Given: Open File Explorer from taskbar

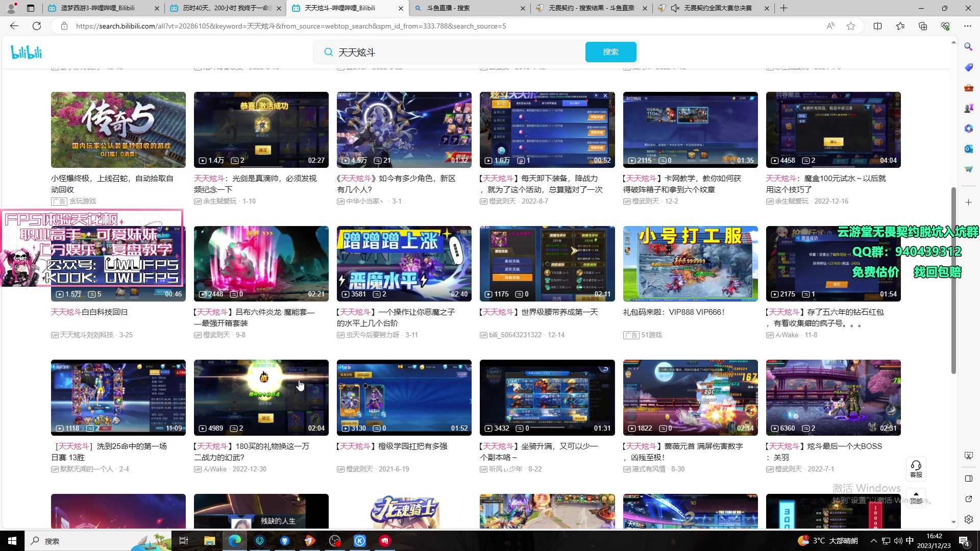Looking at the screenshot, I should point(209,541).
